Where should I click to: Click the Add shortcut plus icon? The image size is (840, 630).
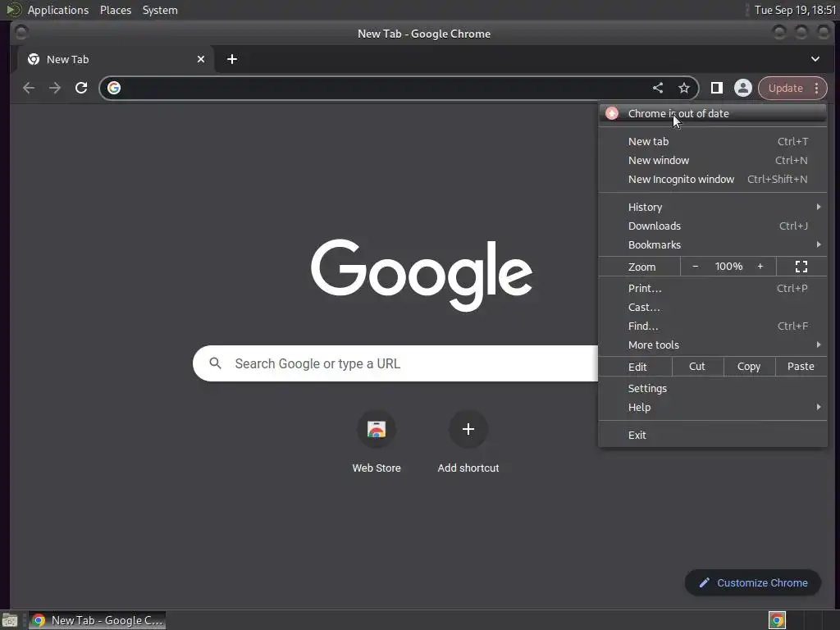(x=468, y=429)
